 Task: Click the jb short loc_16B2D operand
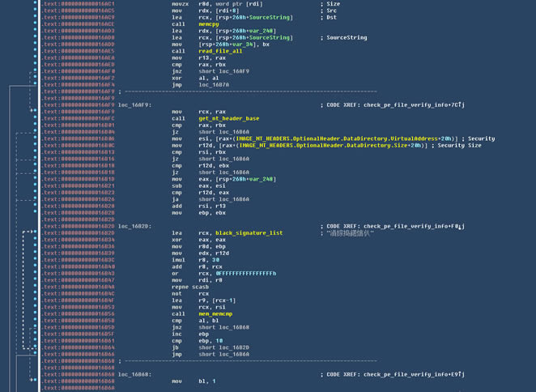pyautogui.click(x=223, y=347)
